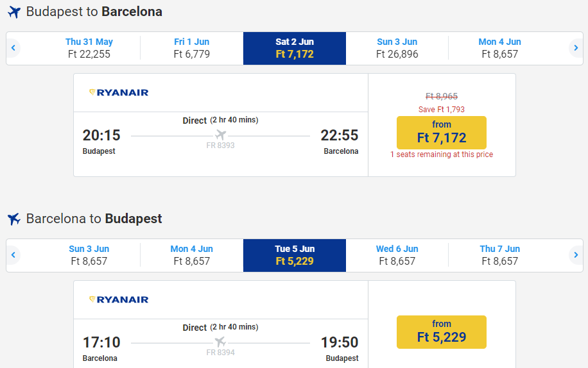The width and height of the screenshot is (588, 368).
Task: Select Fri 1 Jun priced Ft 6,779
Action: pyautogui.click(x=191, y=48)
